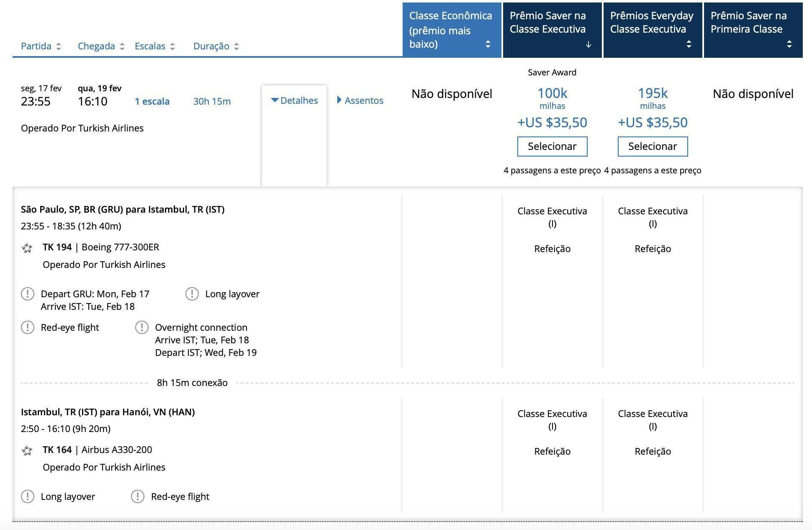Click the TK 194 flight number
This screenshot has width=812, height=530.
point(57,247)
